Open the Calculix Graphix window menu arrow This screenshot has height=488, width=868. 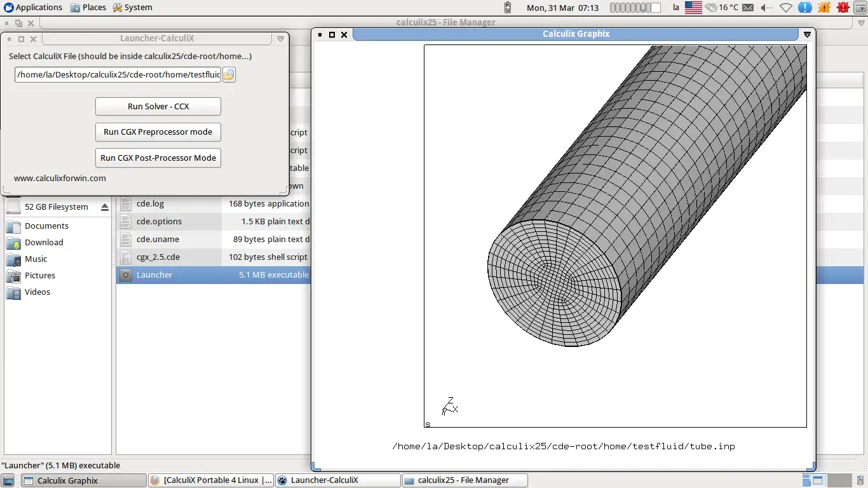click(807, 34)
